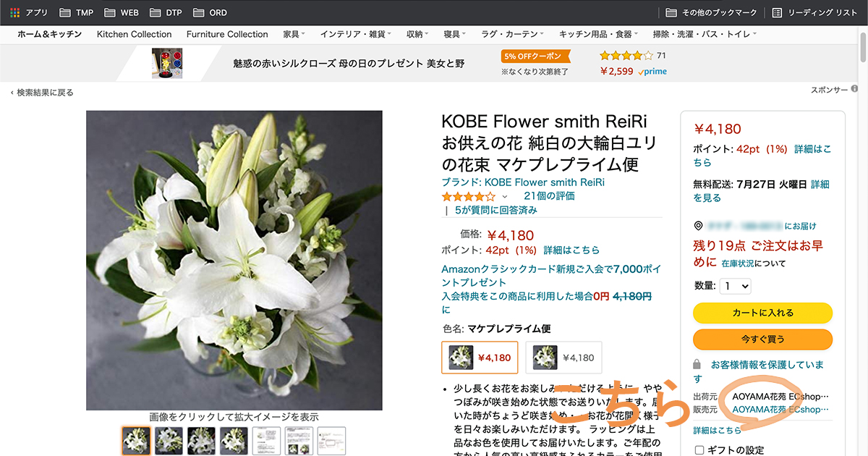Screen dimensions: 868x456
Task: Open the ORD bookmark folder
Action: point(210,12)
